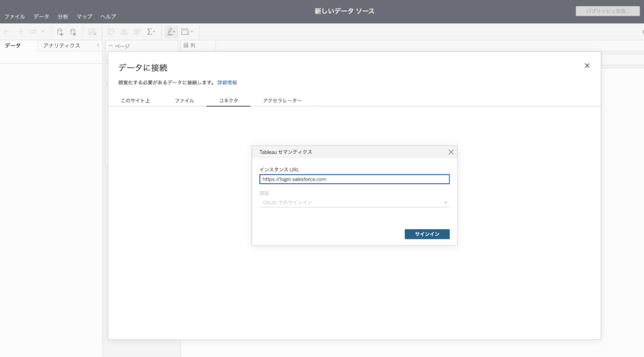The image size is (644, 357).
Task: Click the replay animation icon in toolbar
Action: (x=33, y=31)
